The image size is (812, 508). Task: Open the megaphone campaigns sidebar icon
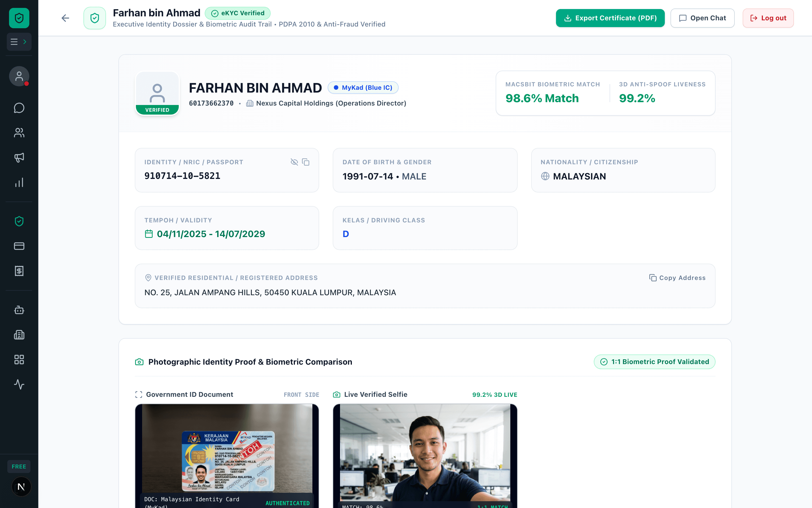point(19,157)
